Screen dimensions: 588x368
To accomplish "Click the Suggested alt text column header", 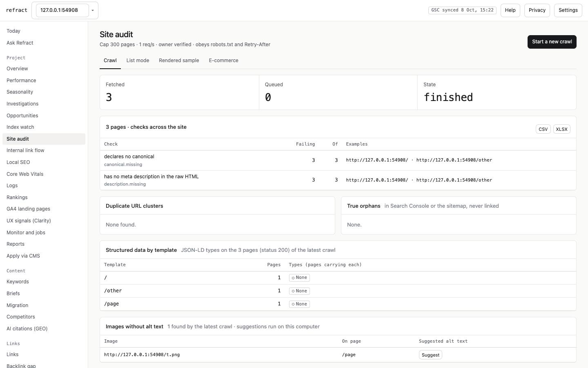I will tap(443, 341).
